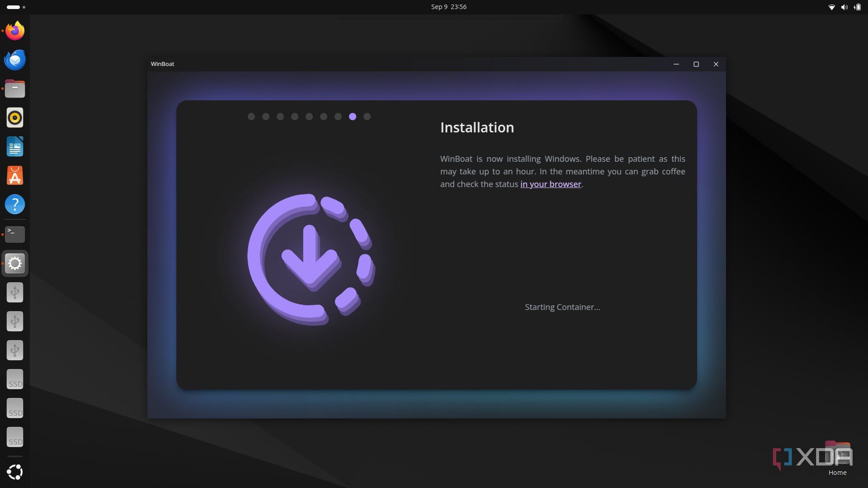
Task: Open Firefox from the dock
Action: coord(15,31)
